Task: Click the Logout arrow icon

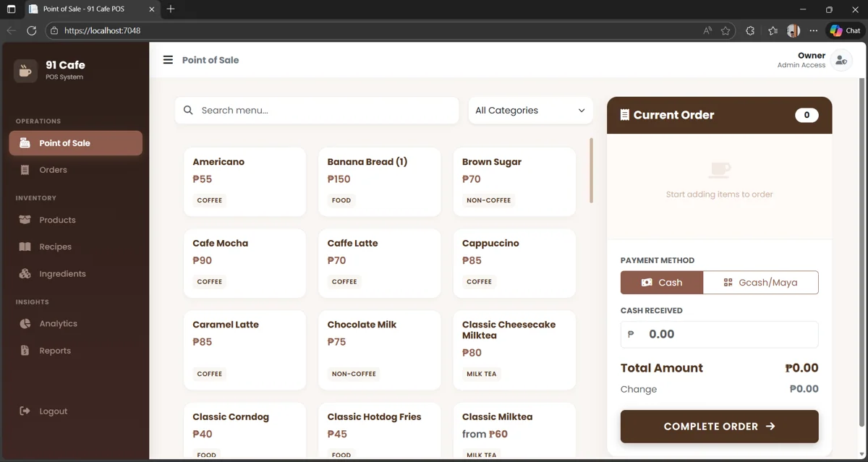Action: pyautogui.click(x=25, y=411)
